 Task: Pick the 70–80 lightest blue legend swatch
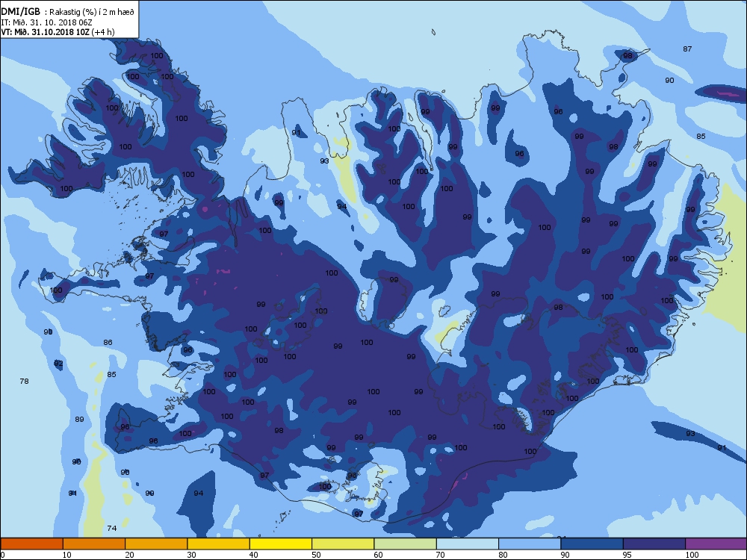pyautogui.click(x=468, y=544)
